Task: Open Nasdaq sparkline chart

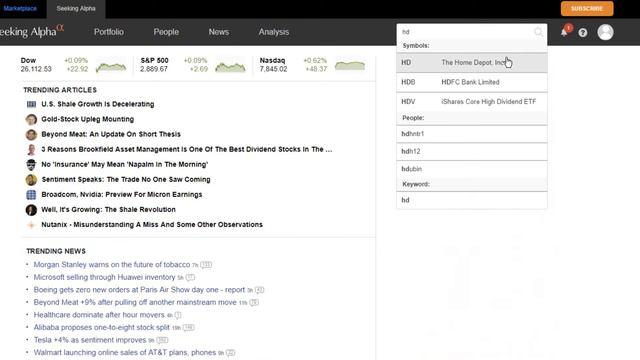Action: (x=350, y=65)
